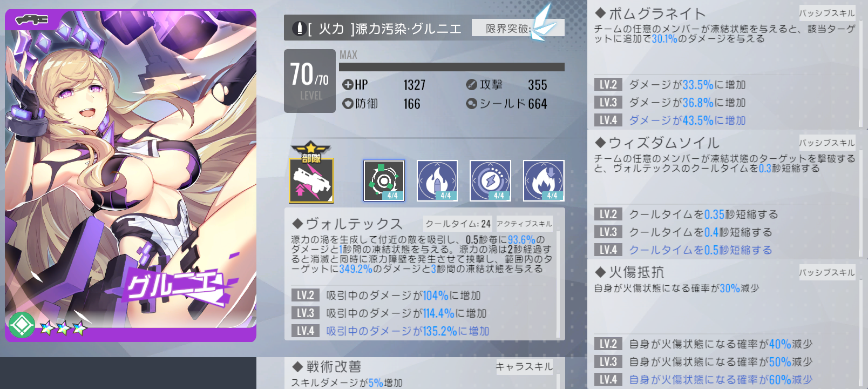Click the アクティブスキル tag on Vortex skill

click(x=524, y=224)
